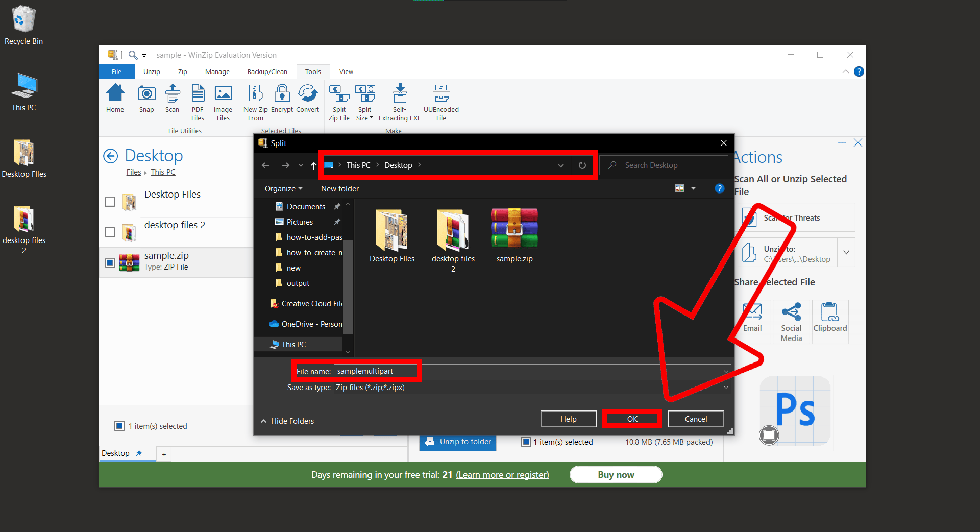Check the desktop files 2 checkbox
The image size is (980, 532).
[x=109, y=232]
